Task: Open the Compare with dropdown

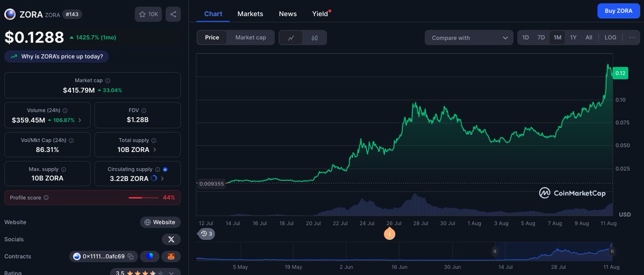Action: pyautogui.click(x=469, y=38)
